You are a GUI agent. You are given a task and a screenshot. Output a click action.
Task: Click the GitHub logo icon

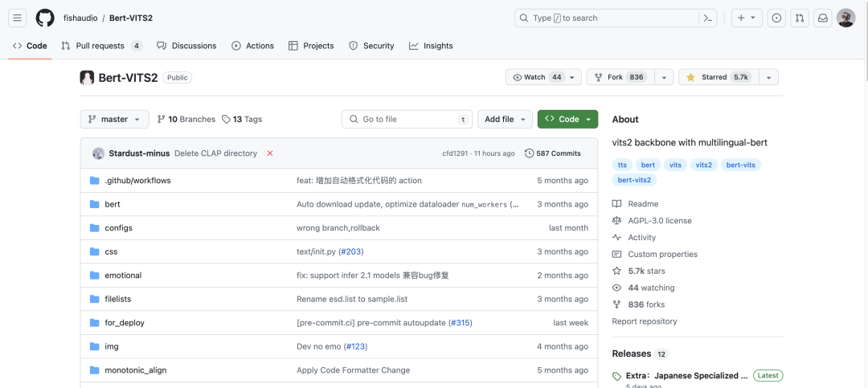point(45,18)
